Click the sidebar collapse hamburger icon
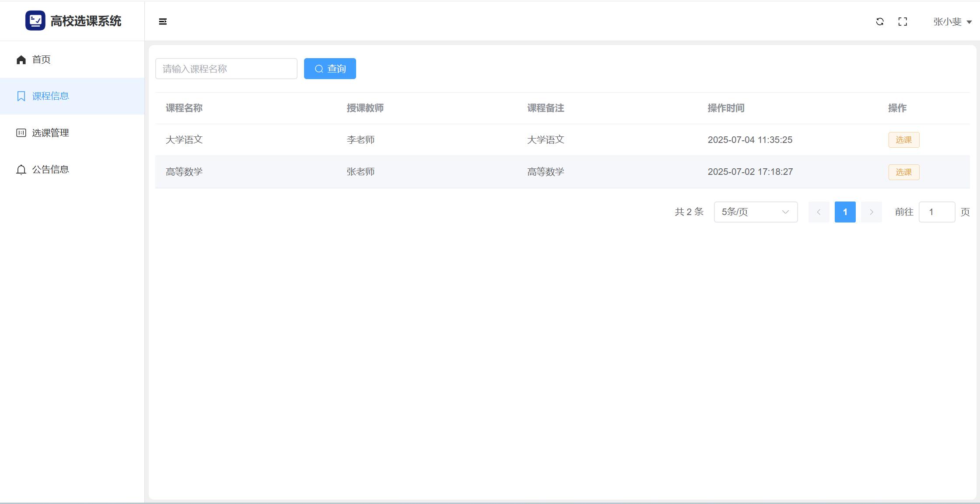 pos(163,21)
